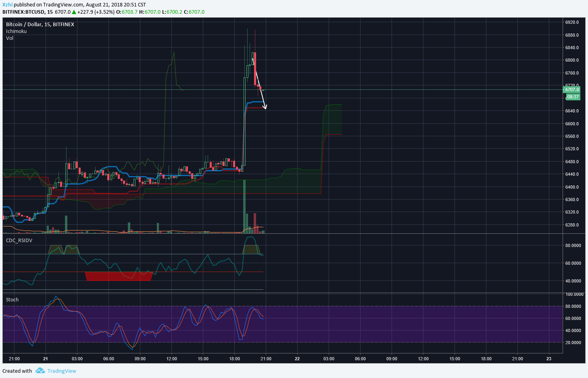Click the green up-triangle price change icon
This screenshot has height=378, width=588.
[74, 12]
